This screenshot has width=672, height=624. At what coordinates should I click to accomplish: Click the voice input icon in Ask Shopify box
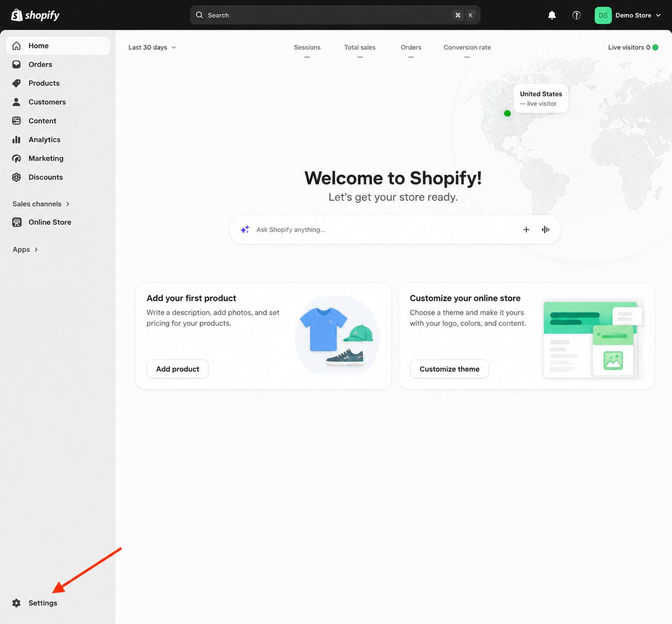coord(545,230)
